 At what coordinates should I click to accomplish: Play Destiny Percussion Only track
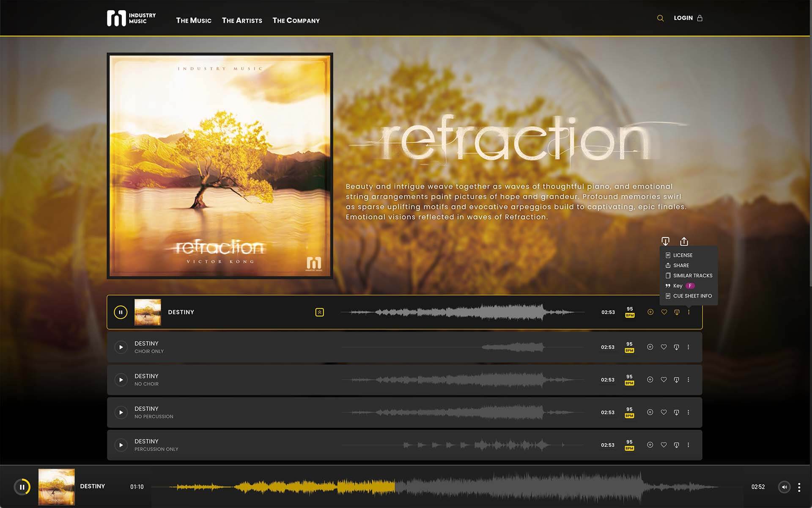pyautogui.click(x=121, y=445)
